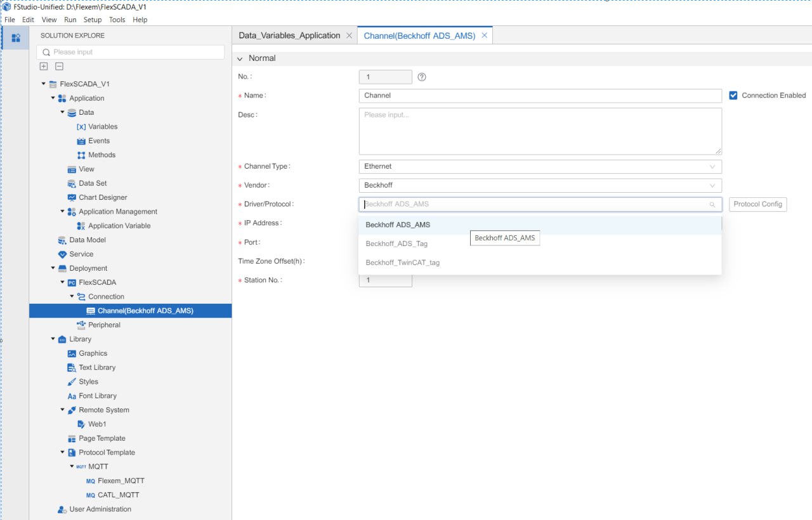Open the Edit menu
Viewport: 812px width, 520px height.
tap(28, 20)
